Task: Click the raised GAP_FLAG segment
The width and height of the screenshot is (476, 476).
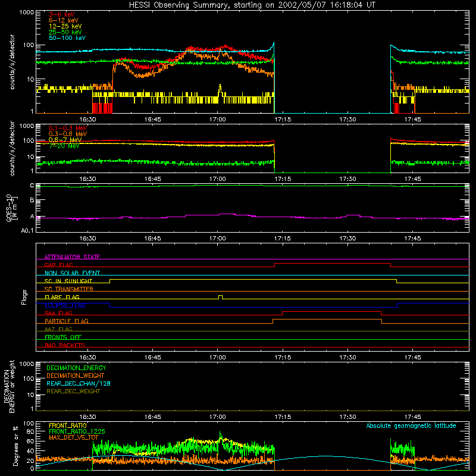Action: tap(333, 264)
